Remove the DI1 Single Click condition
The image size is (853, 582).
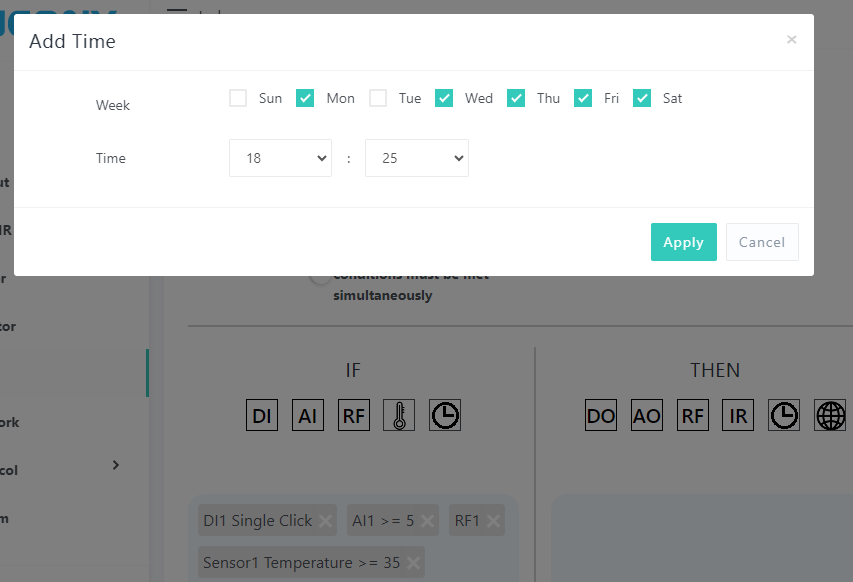pyautogui.click(x=325, y=521)
